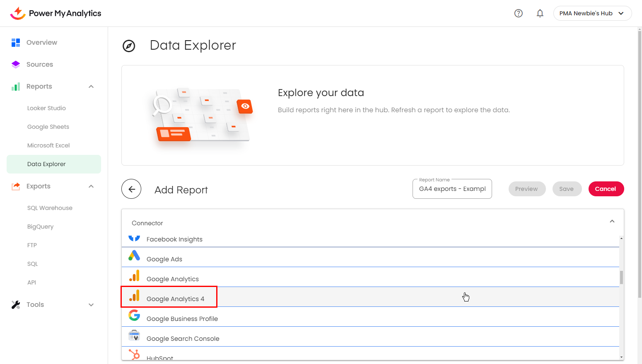Go to BigQuery exports page
Screen dimensions: 642x364
click(40, 227)
